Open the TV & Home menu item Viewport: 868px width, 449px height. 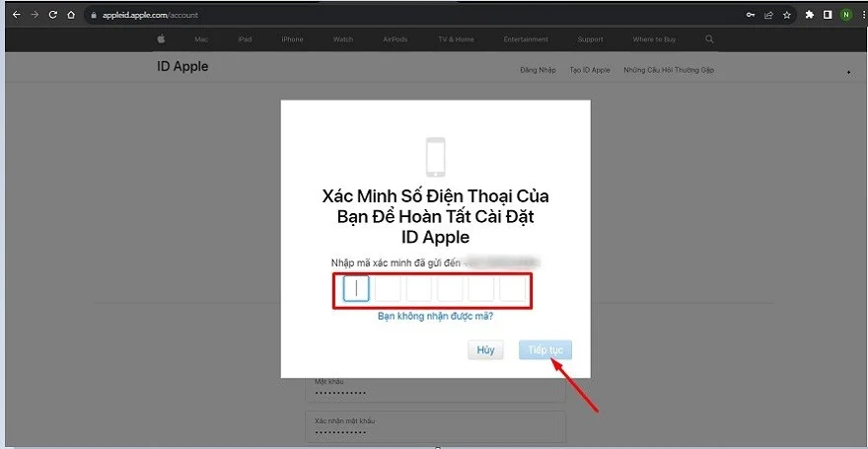[456, 39]
